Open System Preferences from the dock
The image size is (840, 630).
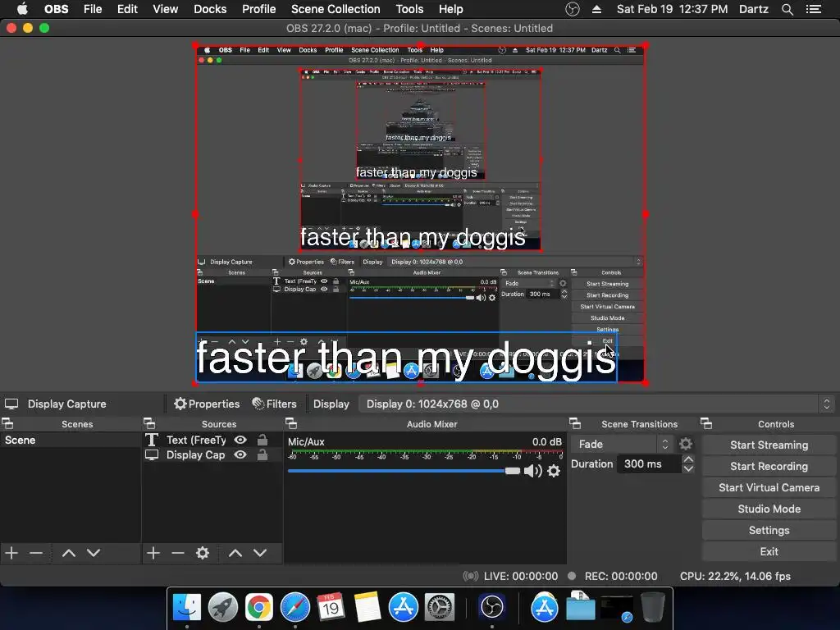point(440,607)
